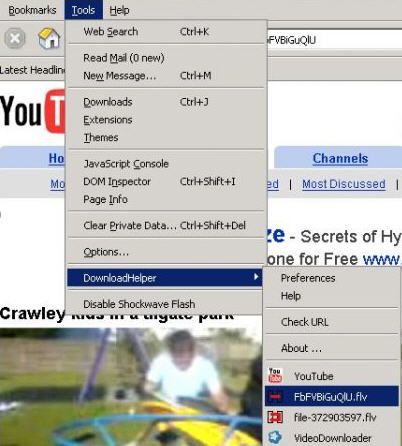Click the YouTube icon in DownloadHelper submenu
This screenshot has height=446, width=402.
(x=275, y=376)
